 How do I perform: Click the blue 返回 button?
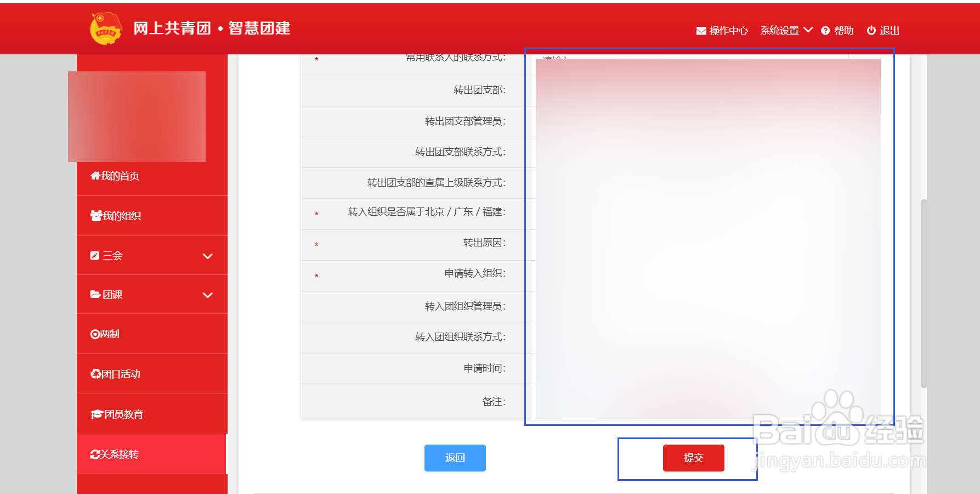[x=455, y=458]
